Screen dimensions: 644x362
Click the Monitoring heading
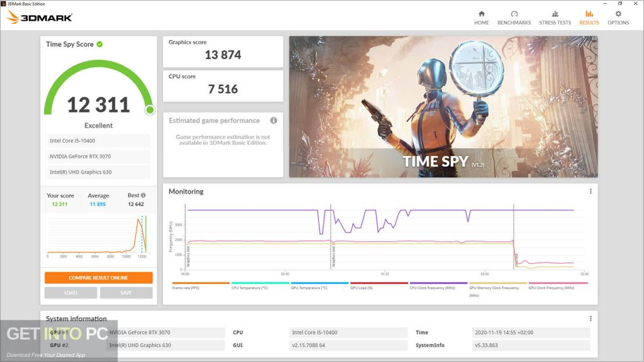186,191
